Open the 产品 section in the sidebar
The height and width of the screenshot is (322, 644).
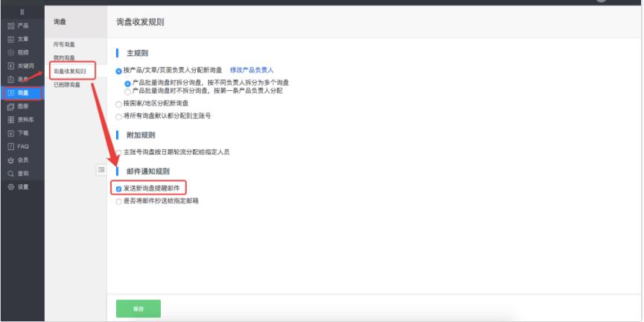19,25
